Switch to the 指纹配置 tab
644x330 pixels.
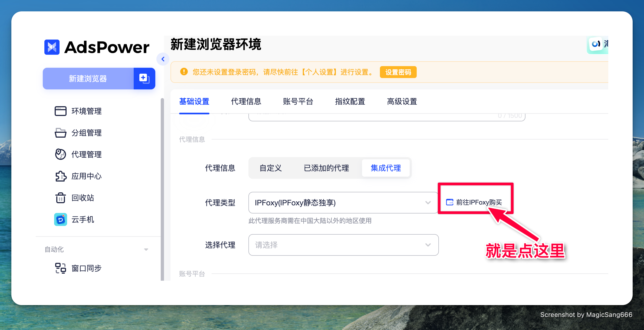click(350, 101)
